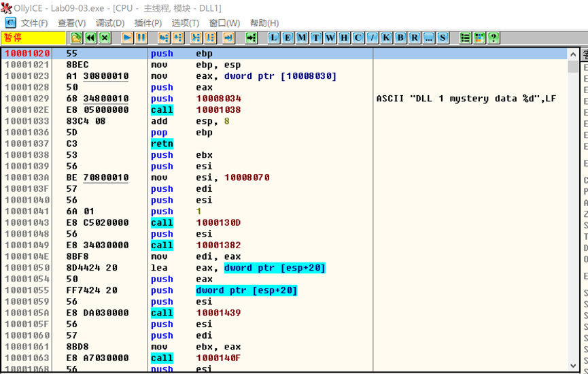The image size is (588, 374).
Task: Open References window with R button
Action: click(415, 37)
